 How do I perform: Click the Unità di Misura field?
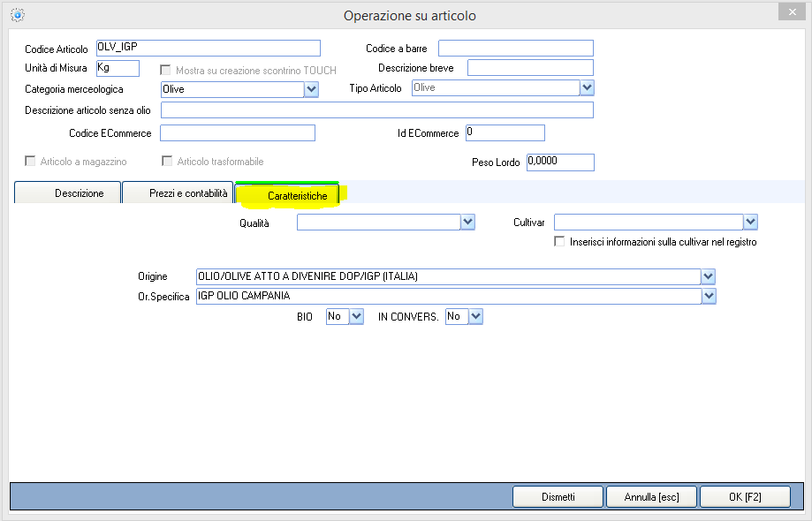click(118, 68)
